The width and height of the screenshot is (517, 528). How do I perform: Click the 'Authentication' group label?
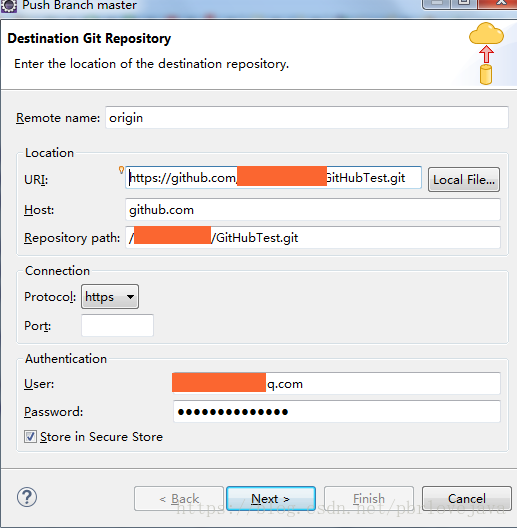pos(66,359)
